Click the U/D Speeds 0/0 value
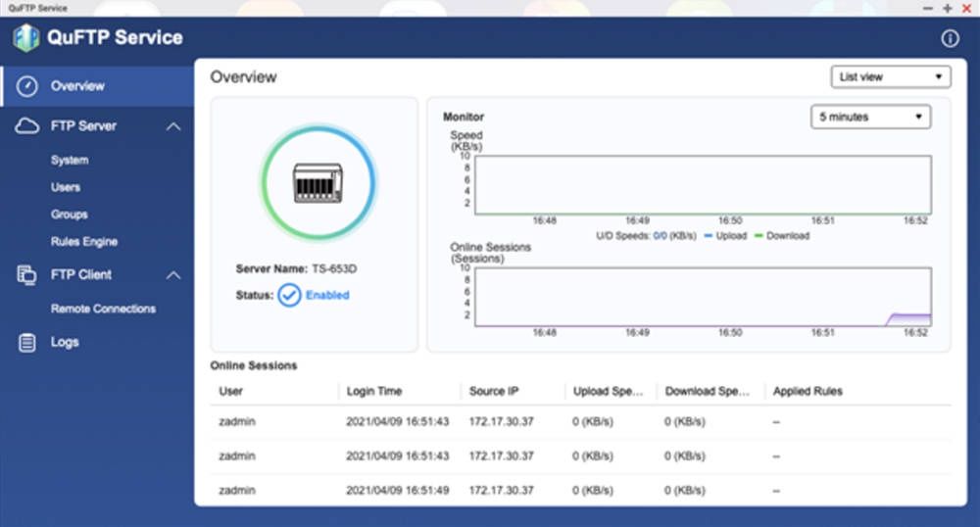The width and height of the screenshot is (980, 527). tap(660, 236)
